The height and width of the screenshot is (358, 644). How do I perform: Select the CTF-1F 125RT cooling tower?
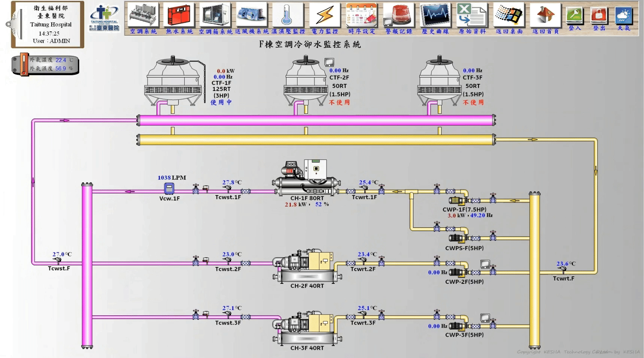click(173, 81)
